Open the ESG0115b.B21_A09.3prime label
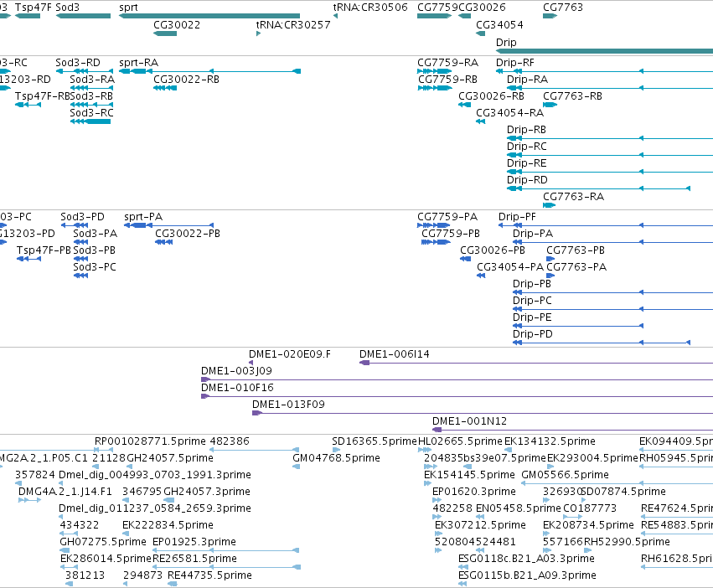The width and height of the screenshot is (713, 588). (528, 575)
